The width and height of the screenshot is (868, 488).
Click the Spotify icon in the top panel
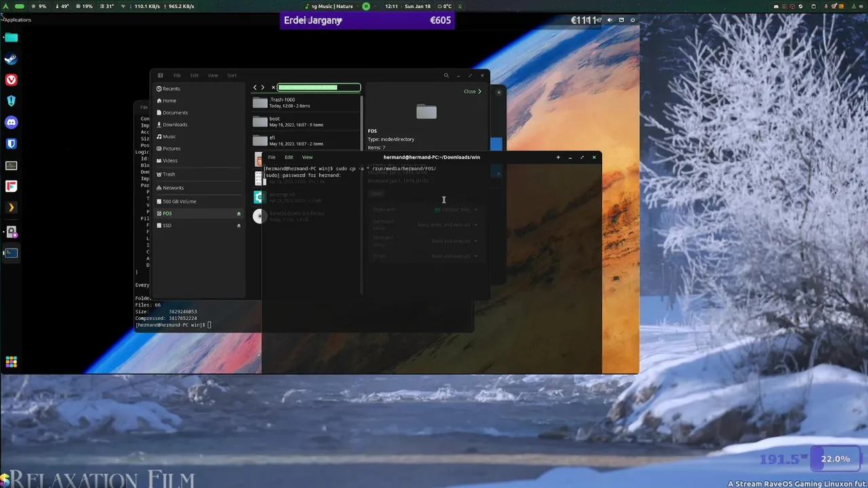pos(366,6)
